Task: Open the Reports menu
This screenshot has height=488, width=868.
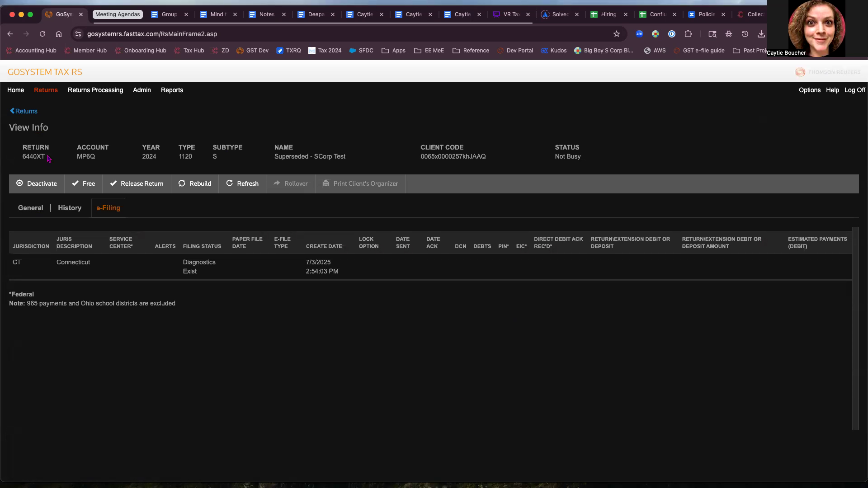Action: click(x=172, y=90)
